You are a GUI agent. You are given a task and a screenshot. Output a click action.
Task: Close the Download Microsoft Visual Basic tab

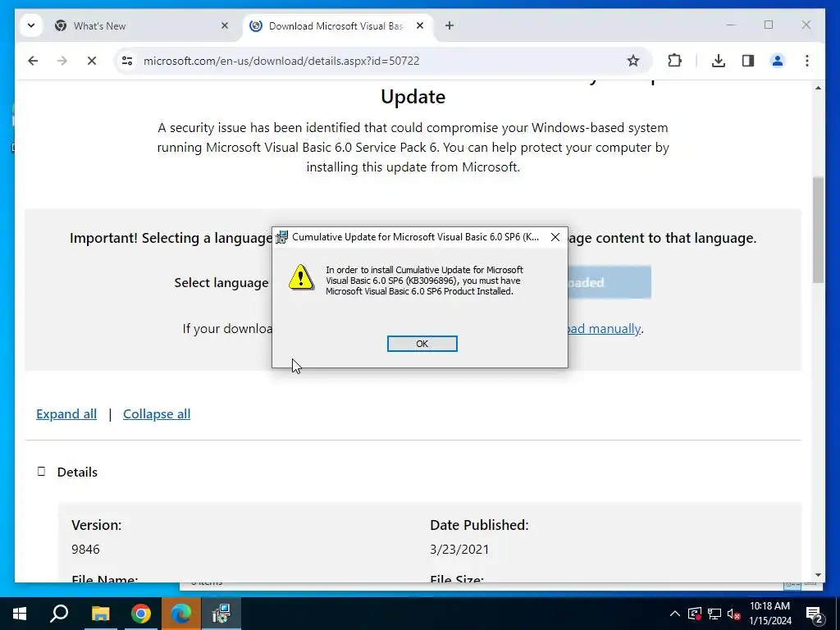pyautogui.click(x=420, y=25)
